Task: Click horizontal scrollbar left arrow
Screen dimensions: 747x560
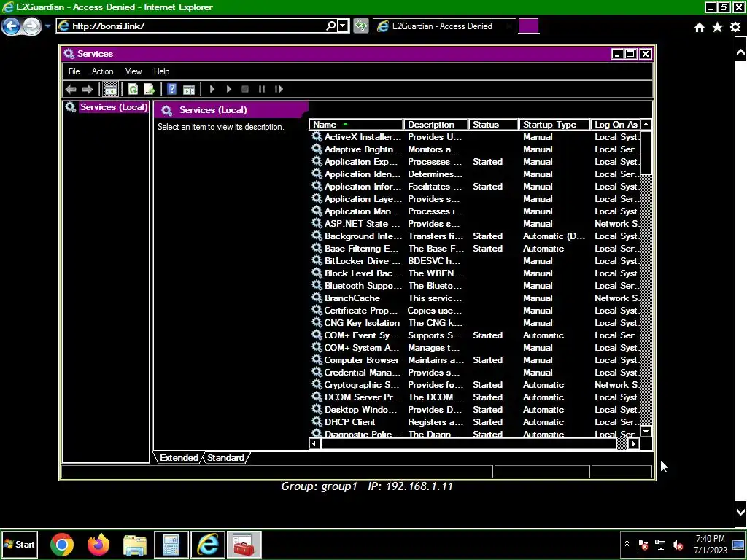Action: tap(314, 444)
